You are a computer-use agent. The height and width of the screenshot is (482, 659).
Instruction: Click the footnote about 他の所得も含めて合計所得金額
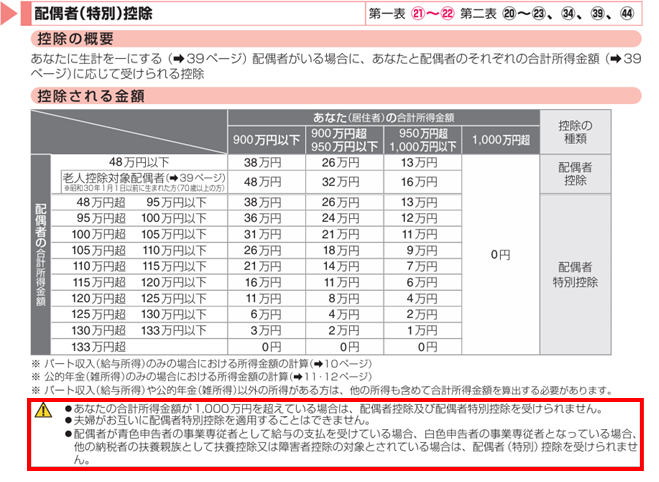(x=322, y=390)
